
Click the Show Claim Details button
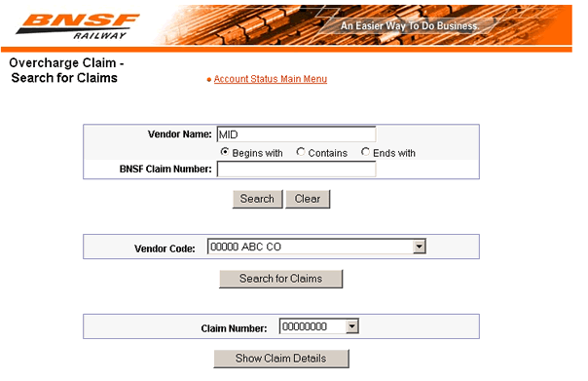(281, 359)
